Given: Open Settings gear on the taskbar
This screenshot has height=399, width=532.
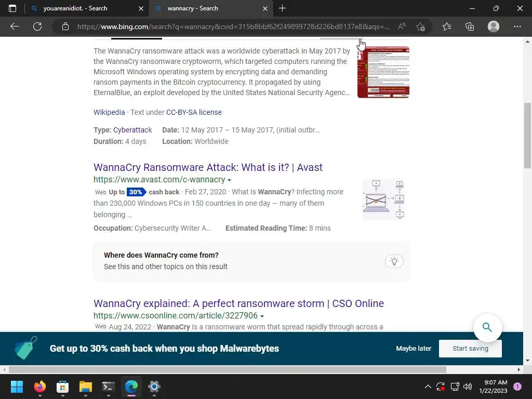Looking at the screenshot, I should click(154, 387).
